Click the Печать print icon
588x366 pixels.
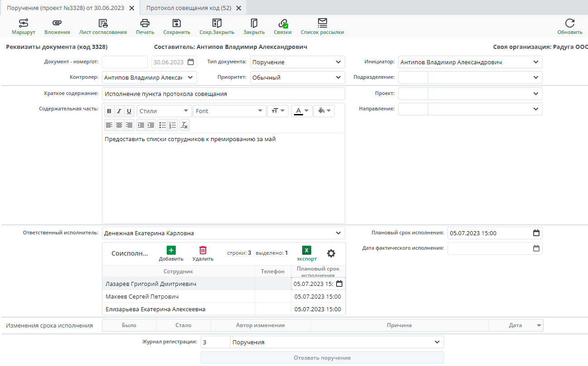(x=145, y=23)
